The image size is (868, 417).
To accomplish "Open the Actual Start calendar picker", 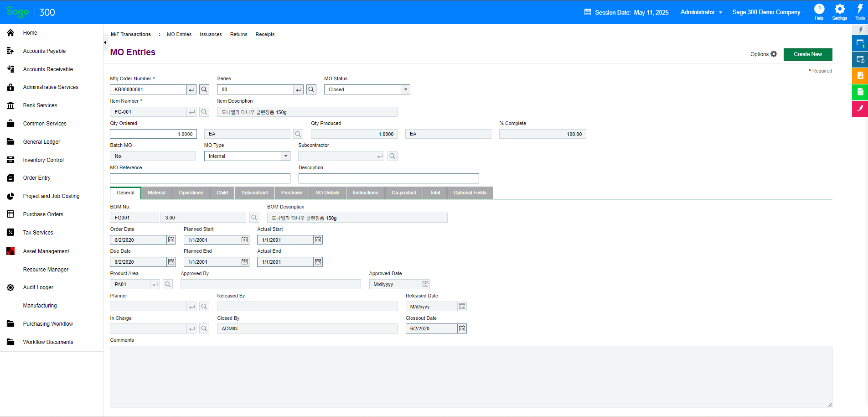I will click(318, 240).
